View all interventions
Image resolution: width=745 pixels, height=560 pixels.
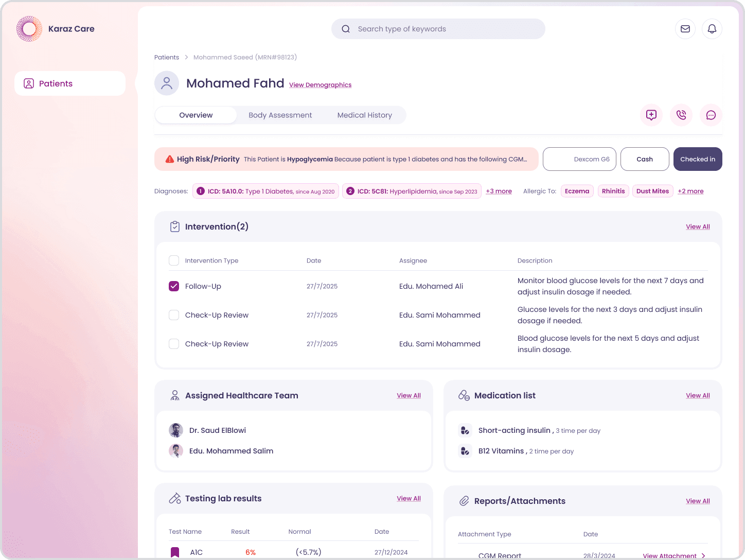[698, 226]
